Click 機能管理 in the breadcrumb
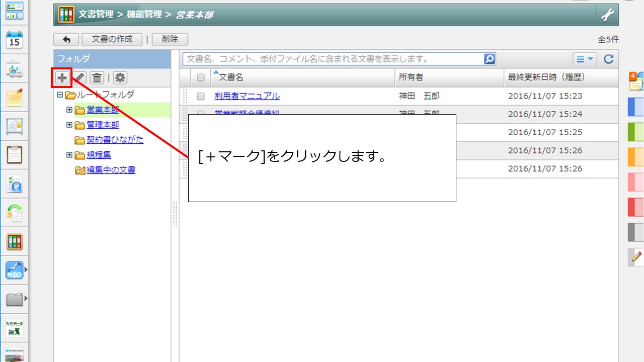 coord(144,15)
